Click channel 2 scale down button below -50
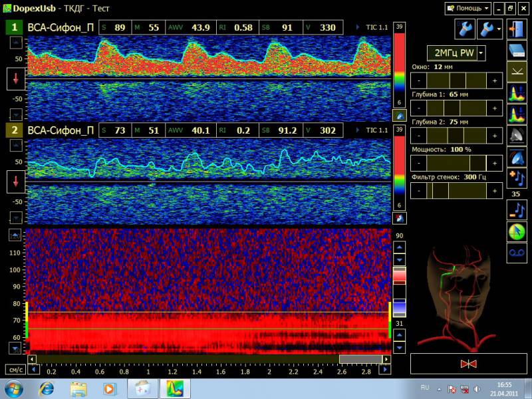This screenshot has height=399, width=532. tap(16, 217)
